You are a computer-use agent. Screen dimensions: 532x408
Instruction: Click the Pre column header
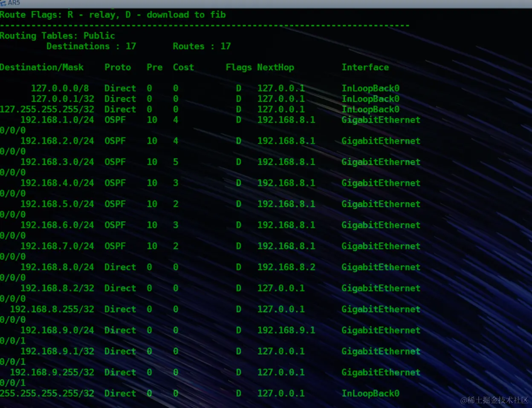[x=154, y=67]
